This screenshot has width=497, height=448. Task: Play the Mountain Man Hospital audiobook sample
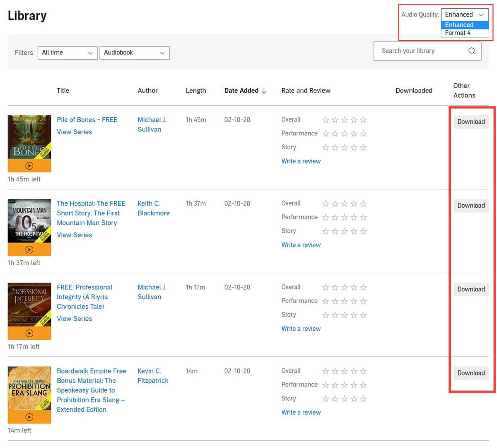coord(29,249)
